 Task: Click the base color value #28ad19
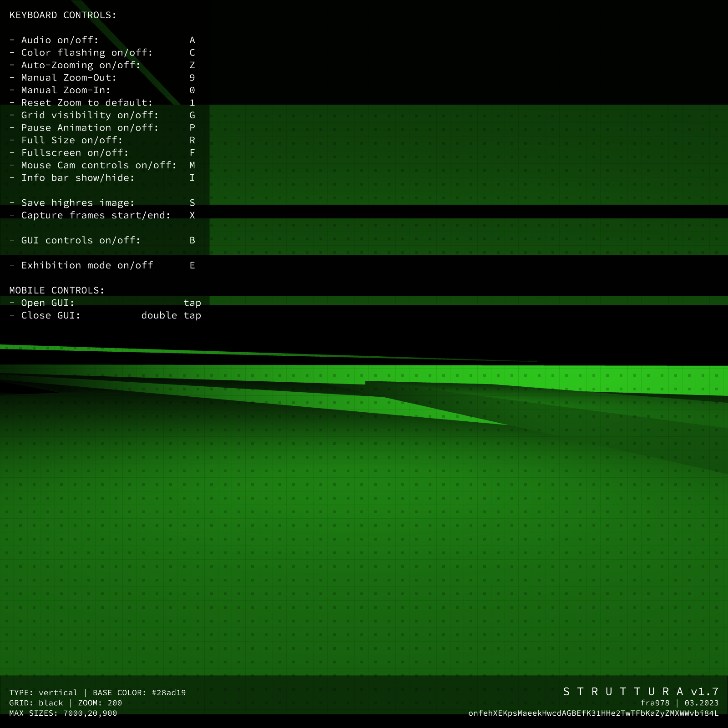point(168,693)
